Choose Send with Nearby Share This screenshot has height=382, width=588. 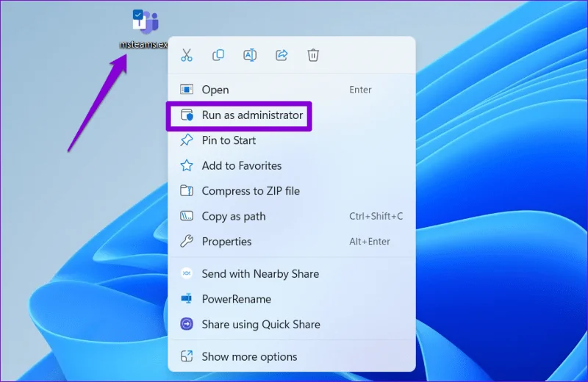point(292,274)
